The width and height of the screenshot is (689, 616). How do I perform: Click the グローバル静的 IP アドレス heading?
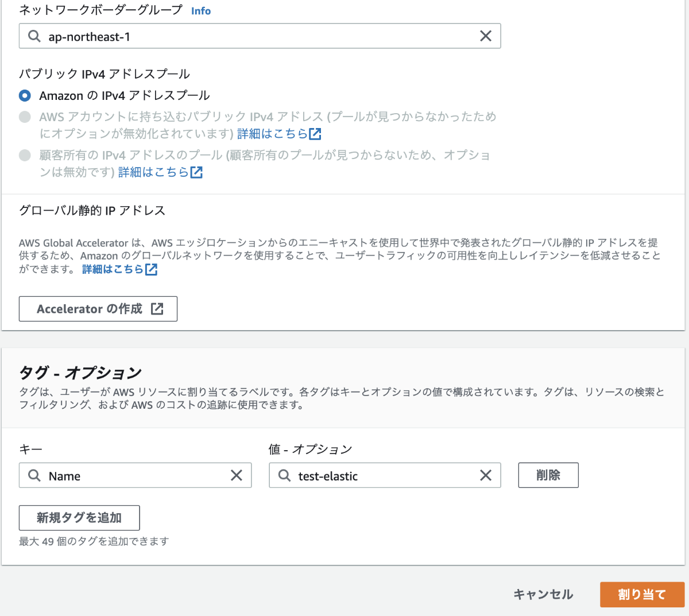coord(92,210)
